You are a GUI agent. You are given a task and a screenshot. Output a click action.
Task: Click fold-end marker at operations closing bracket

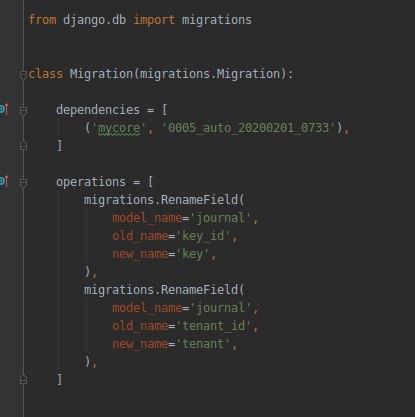click(x=23, y=379)
